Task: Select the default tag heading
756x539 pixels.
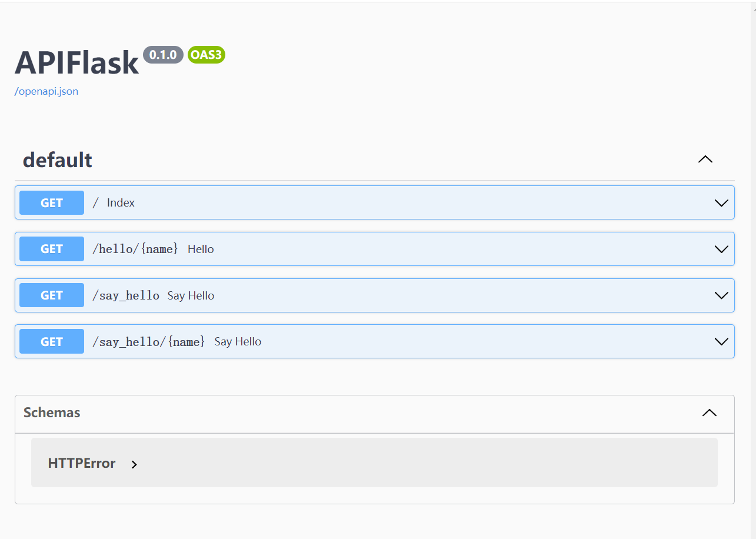Action: pos(58,160)
